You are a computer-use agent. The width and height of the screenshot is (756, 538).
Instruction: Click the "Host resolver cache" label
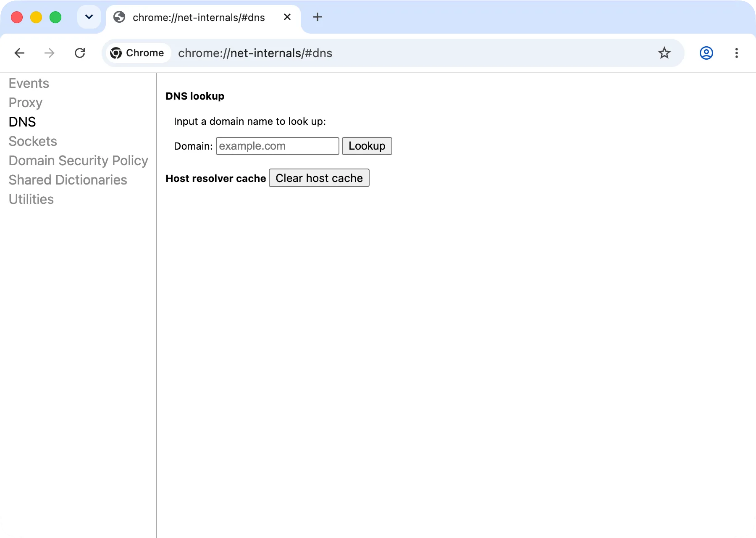pyautogui.click(x=216, y=179)
